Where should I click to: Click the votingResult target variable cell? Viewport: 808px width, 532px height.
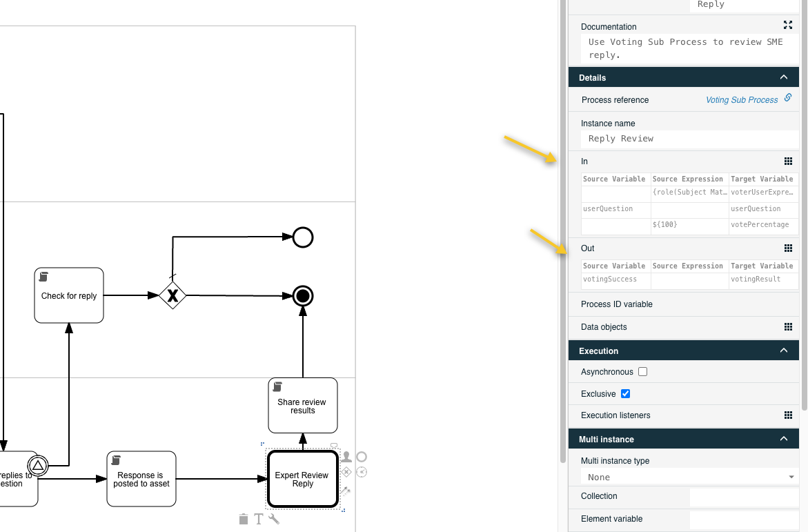pyautogui.click(x=764, y=279)
